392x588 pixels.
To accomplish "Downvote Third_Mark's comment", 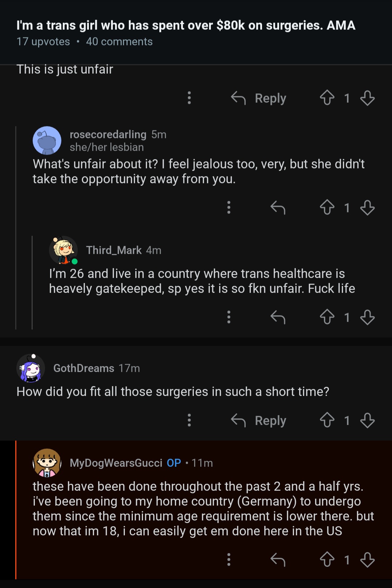I will tap(367, 317).
